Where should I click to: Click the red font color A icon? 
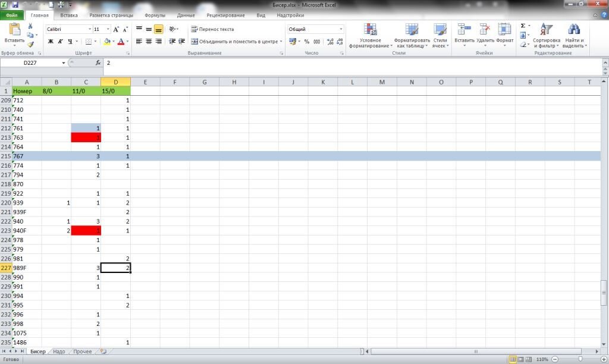pos(121,41)
